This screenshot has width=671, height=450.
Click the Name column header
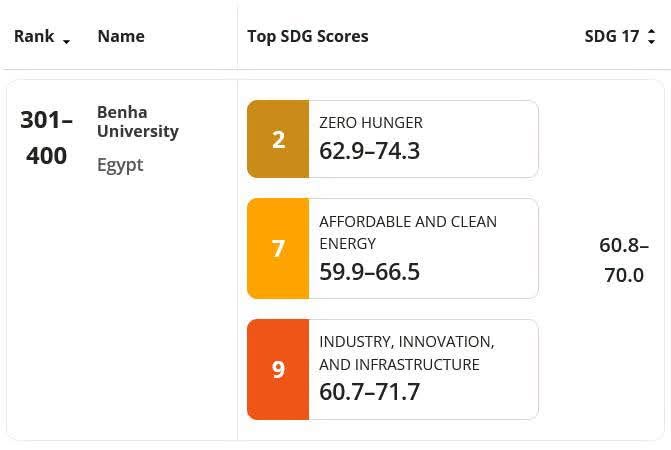(x=121, y=36)
